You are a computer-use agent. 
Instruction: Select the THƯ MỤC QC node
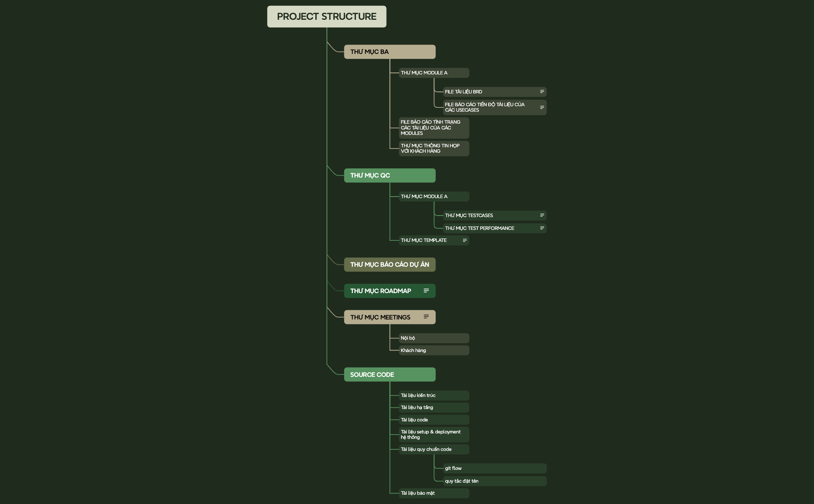click(390, 176)
